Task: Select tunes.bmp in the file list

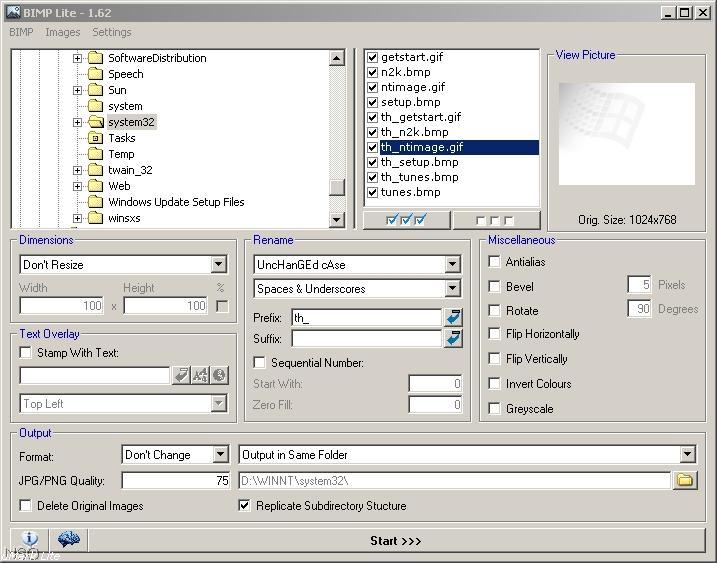Action: point(410,192)
